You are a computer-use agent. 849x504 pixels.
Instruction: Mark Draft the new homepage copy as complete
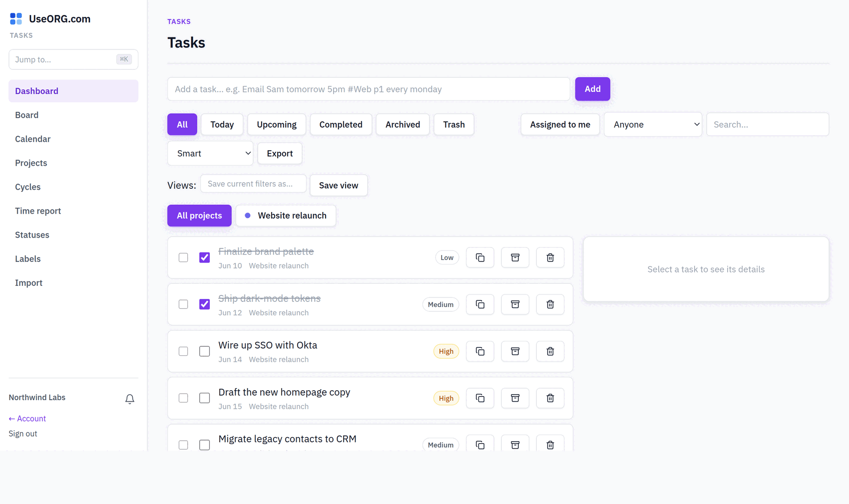click(204, 398)
